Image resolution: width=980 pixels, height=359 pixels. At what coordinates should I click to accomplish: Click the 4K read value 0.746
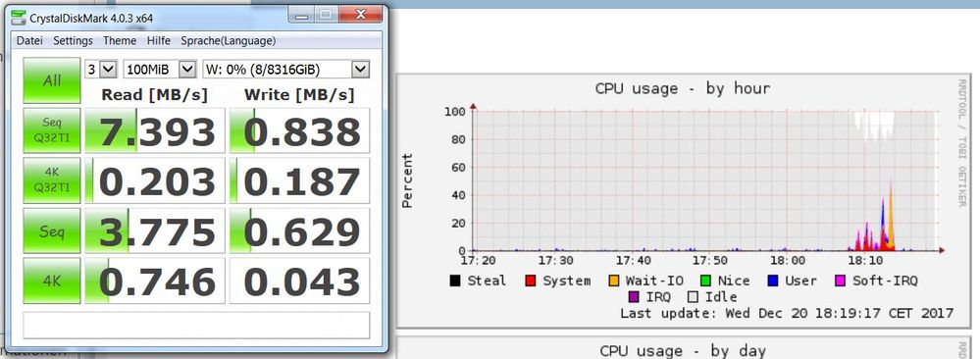[x=155, y=281]
